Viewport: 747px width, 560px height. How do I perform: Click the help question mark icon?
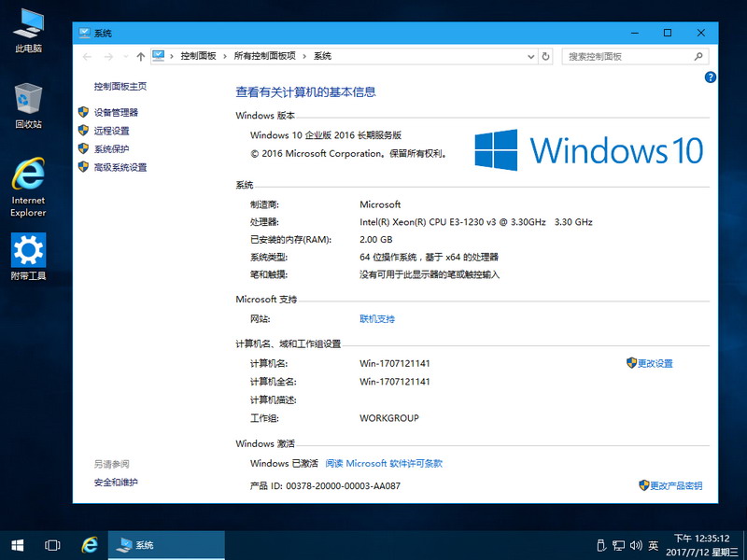pyautogui.click(x=710, y=77)
